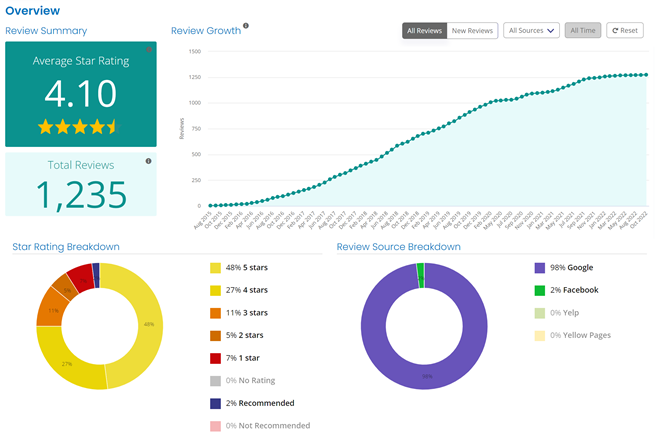This screenshot has width=655, height=437.
Task: Click the Average Star Rating corner icon
Action: coord(149,49)
